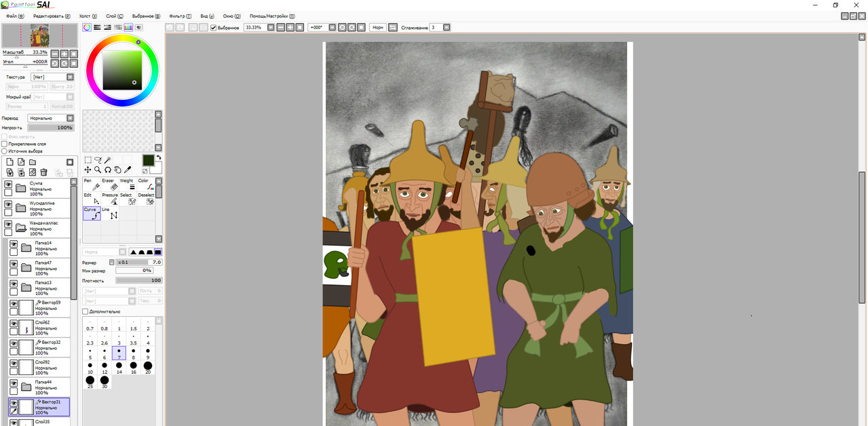This screenshot has width=868, height=426.
Task: Click the Норм view button
Action: [x=377, y=28]
